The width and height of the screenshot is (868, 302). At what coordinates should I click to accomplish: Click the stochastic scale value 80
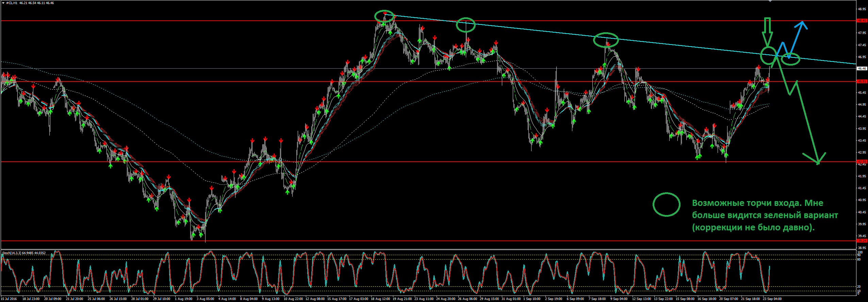859,260
